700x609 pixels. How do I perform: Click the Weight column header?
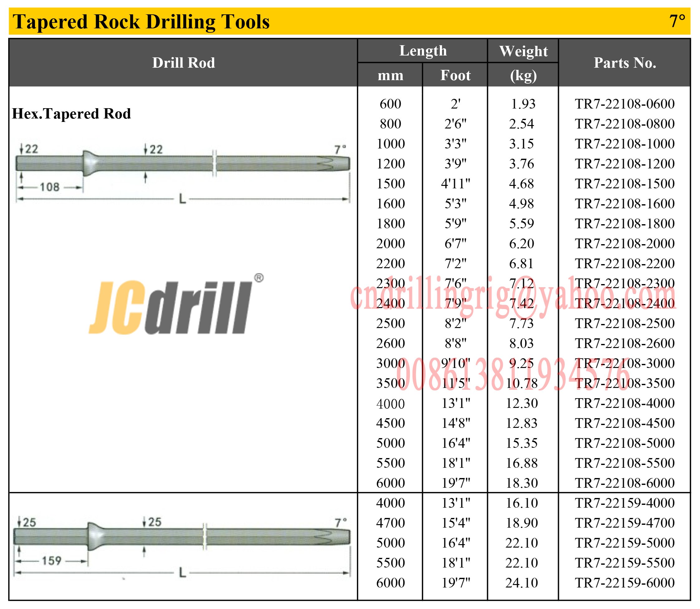point(523,51)
